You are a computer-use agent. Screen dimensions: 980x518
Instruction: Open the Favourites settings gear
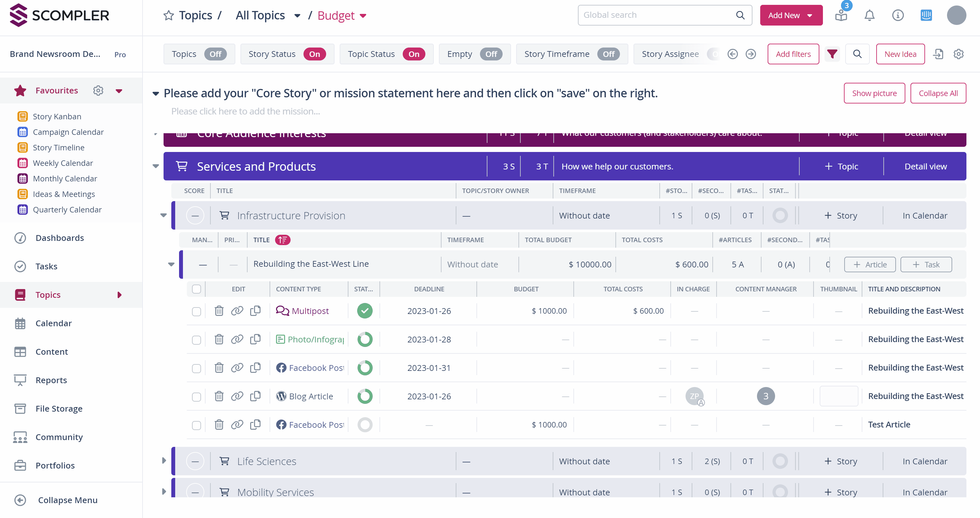(98, 91)
